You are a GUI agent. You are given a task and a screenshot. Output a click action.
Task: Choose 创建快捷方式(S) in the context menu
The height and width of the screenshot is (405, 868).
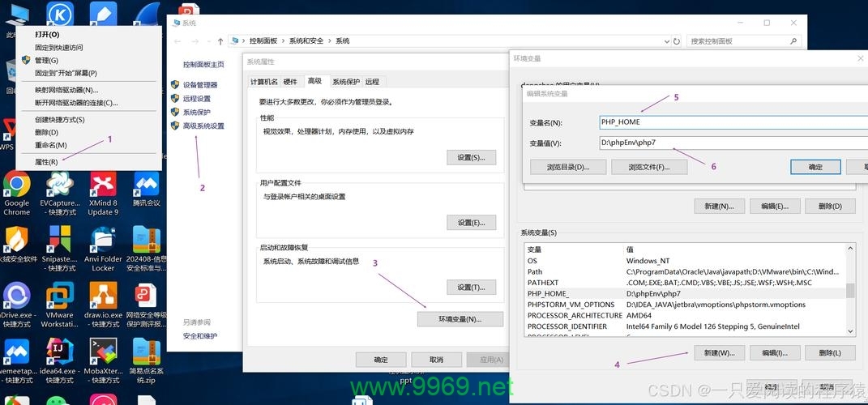89,120
